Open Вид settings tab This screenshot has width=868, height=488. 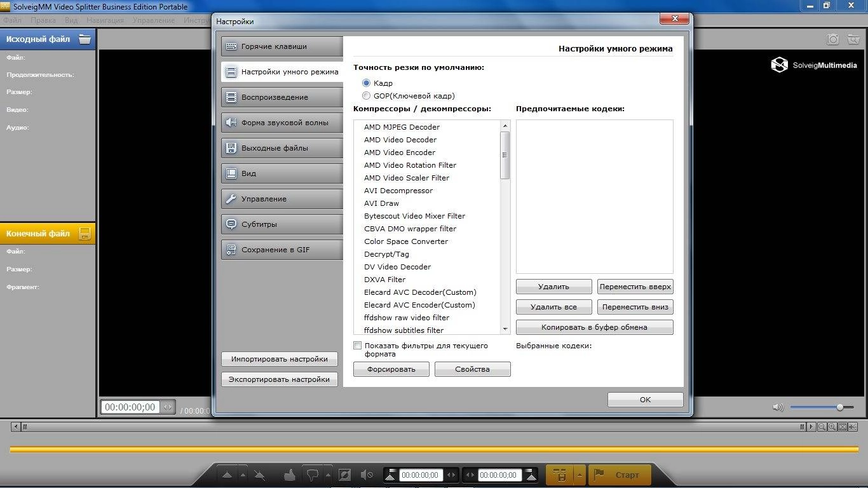click(x=282, y=173)
